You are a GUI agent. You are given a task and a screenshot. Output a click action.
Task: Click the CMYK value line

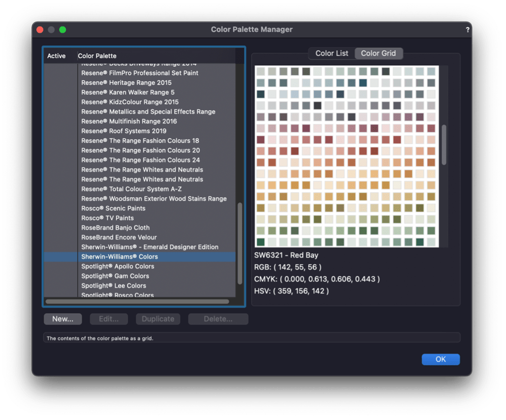[x=317, y=279]
